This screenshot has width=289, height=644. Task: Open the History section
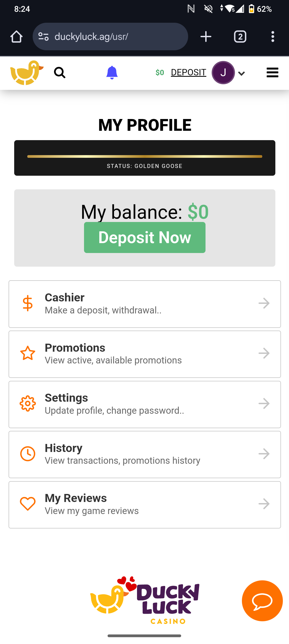pos(144,454)
